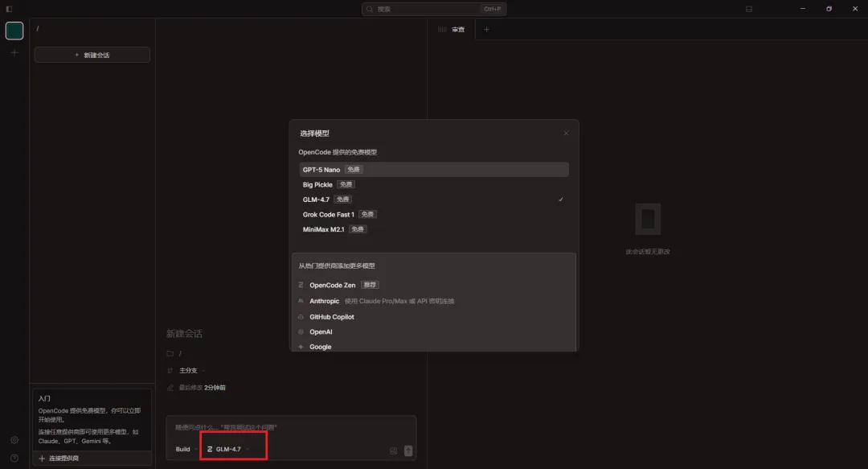Click the Anthropic provider icon
The image size is (868, 469).
coord(301,301)
